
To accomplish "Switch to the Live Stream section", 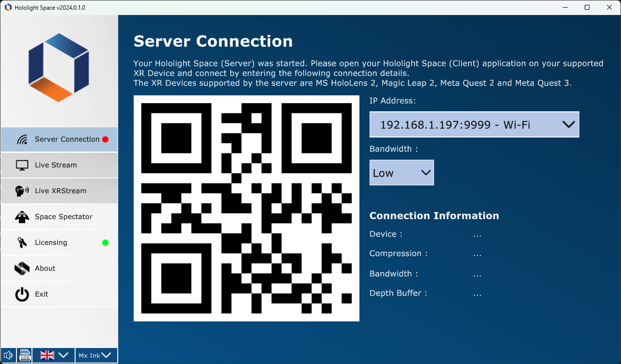I will [x=59, y=165].
